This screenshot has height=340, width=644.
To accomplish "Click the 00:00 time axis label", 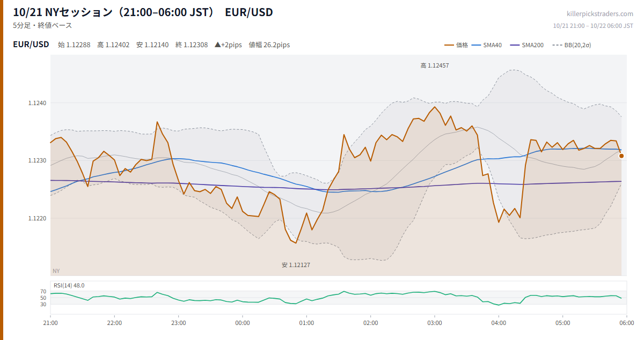I will pos(243,323).
